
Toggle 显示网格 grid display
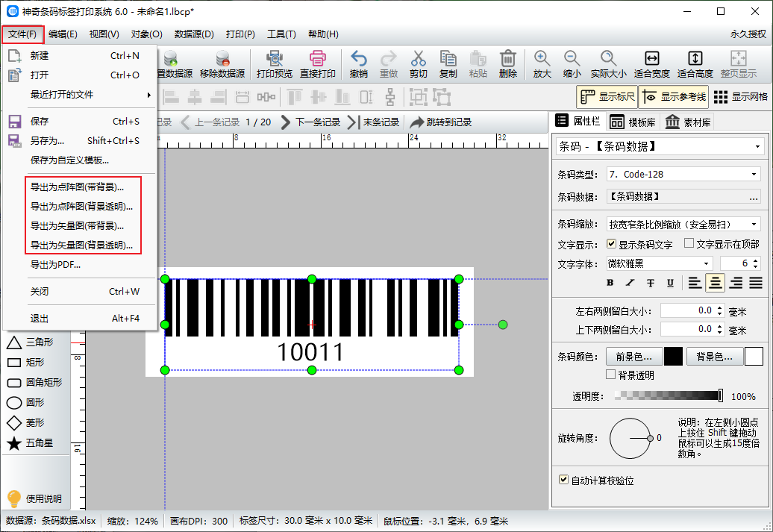(740, 97)
